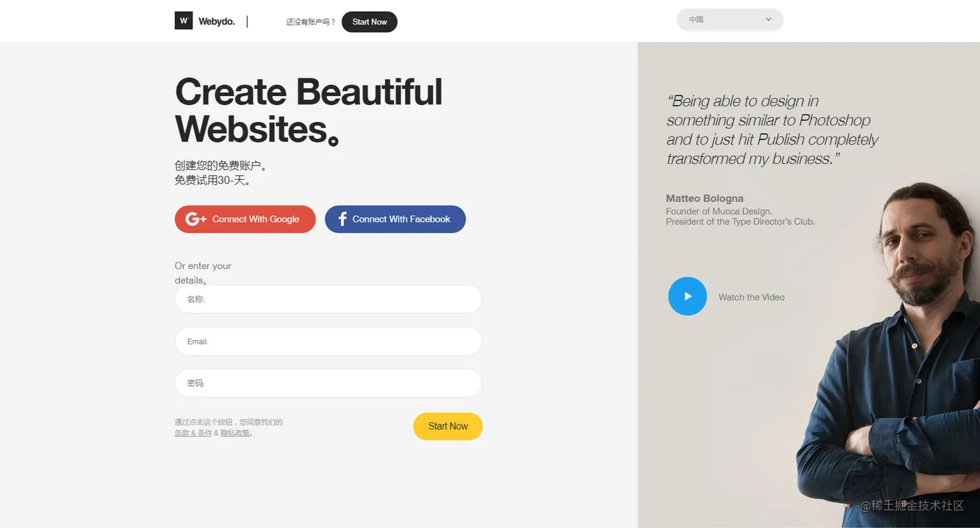Click the Facebook f icon on the blue button
The image size is (980, 528).
342,219
